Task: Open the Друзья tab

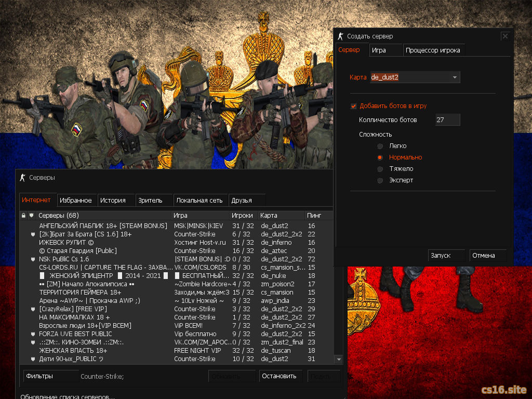Action: tap(247, 201)
